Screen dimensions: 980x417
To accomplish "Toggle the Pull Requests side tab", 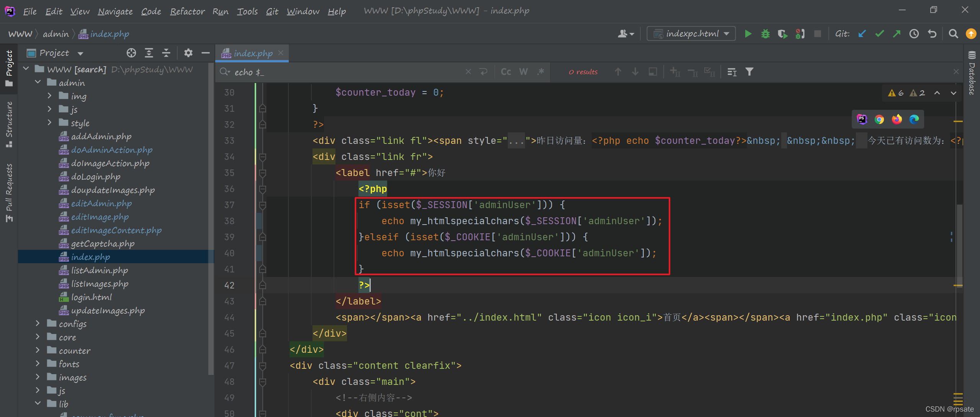I will tap(9, 192).
